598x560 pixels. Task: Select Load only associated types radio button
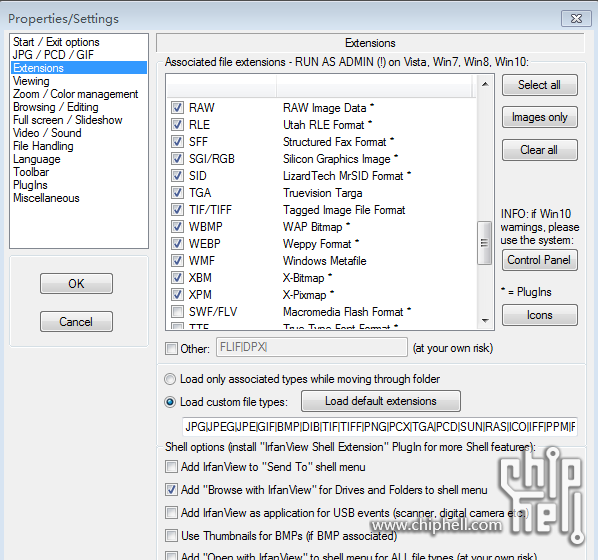[170, 379]
